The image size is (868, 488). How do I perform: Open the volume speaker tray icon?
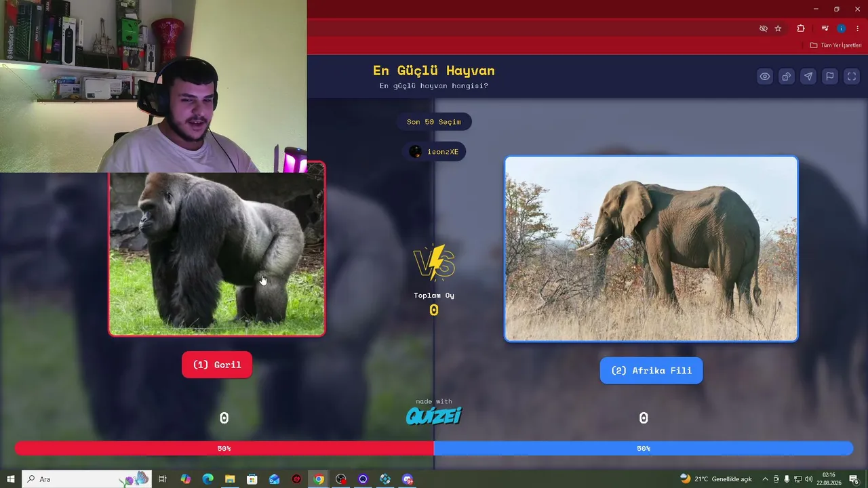808,479
